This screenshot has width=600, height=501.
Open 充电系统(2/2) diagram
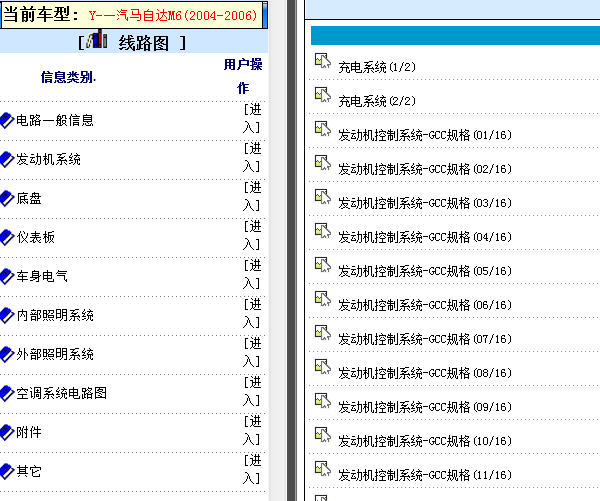[377, 101]
